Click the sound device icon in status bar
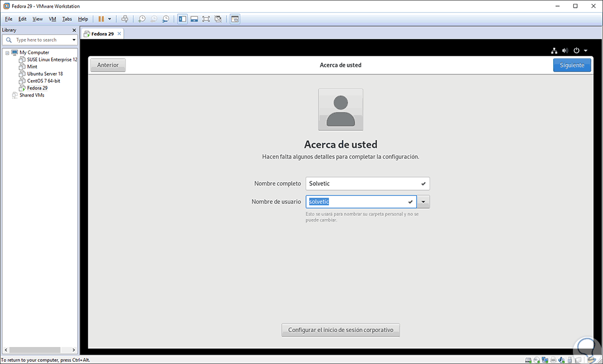This screenshot has height=364, width=603. tap(561, 360)
